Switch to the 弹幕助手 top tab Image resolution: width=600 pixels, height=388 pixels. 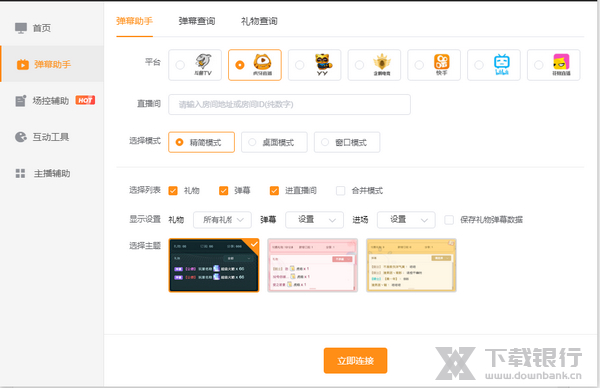[135, 21]
